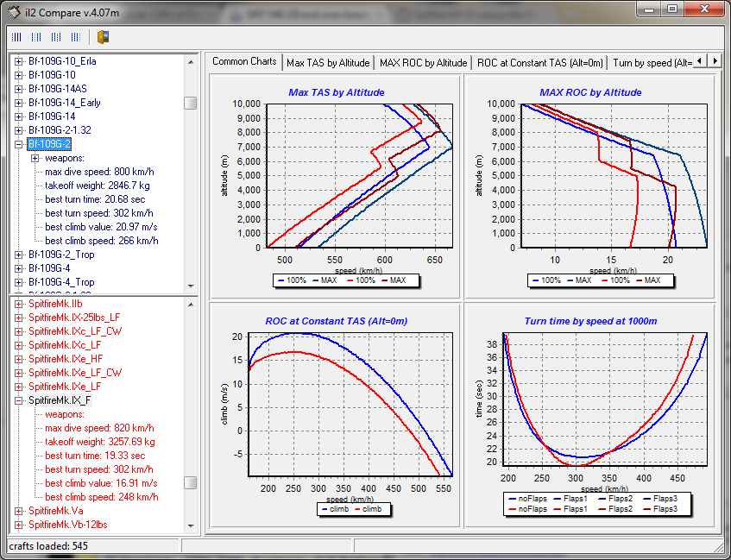Select Bf-109G-4_Trop aircraft
This screenshot has height=560, width=731.
click(61, 282)
